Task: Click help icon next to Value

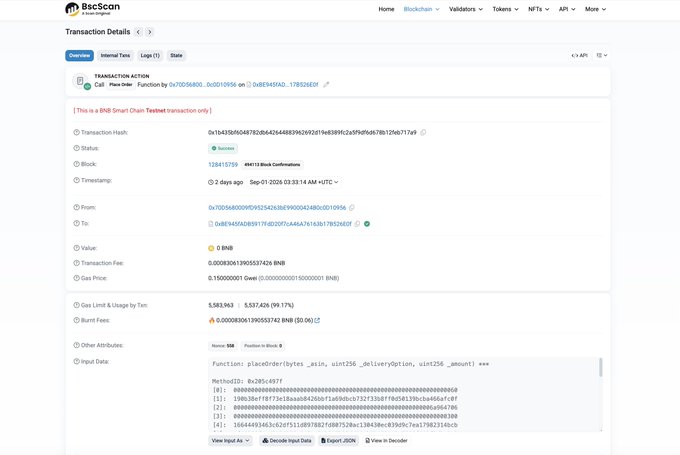Action: coord(76,248)
